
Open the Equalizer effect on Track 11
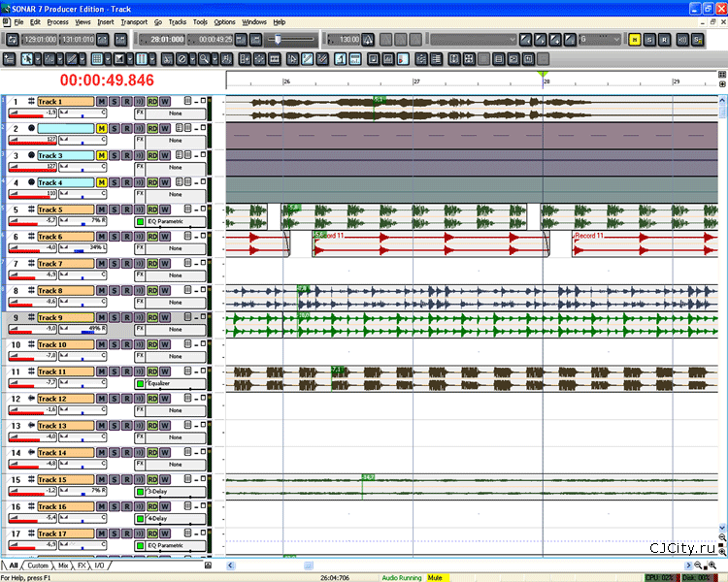tap(176, 383)
